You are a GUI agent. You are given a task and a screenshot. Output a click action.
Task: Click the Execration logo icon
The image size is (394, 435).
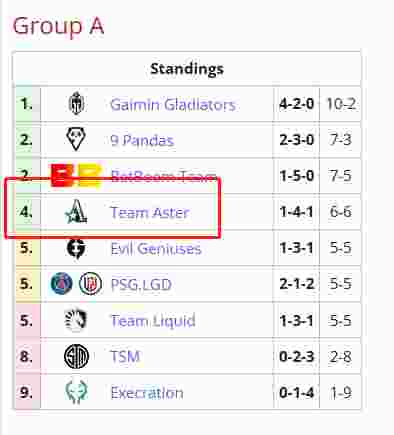click(76, 392)
